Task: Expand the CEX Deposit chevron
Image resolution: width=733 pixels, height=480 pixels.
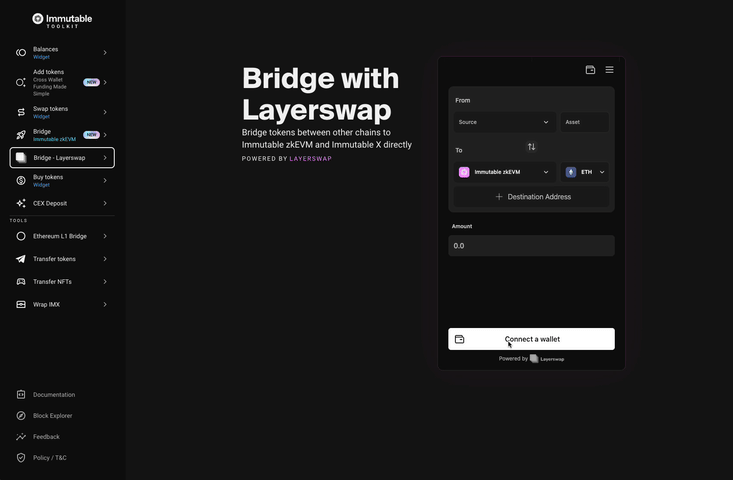Action: 105,203
